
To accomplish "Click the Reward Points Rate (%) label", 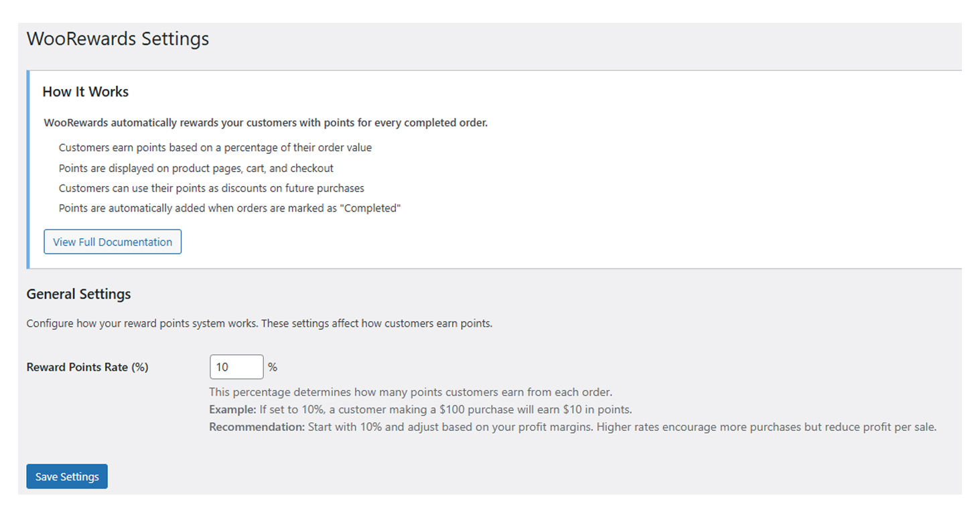I will tap(87, 367).
